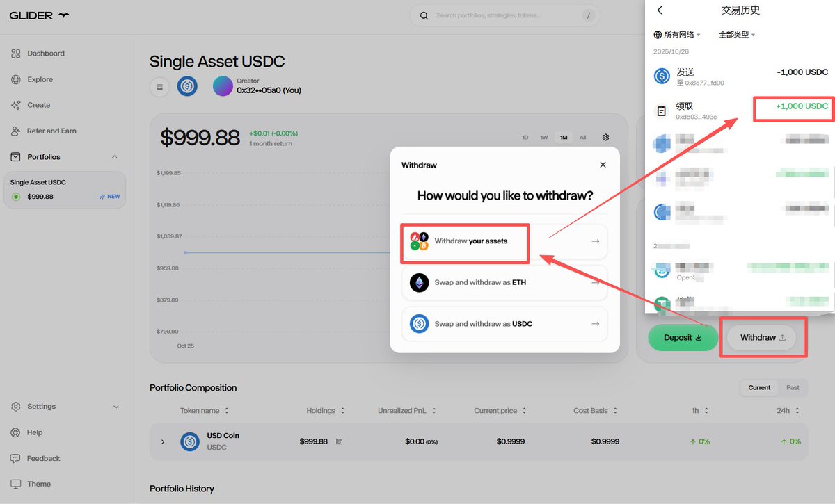This screenshot has width=835, height=504.
Task: Click the USDC token icon under title
Action: click(x=187, y=86)
